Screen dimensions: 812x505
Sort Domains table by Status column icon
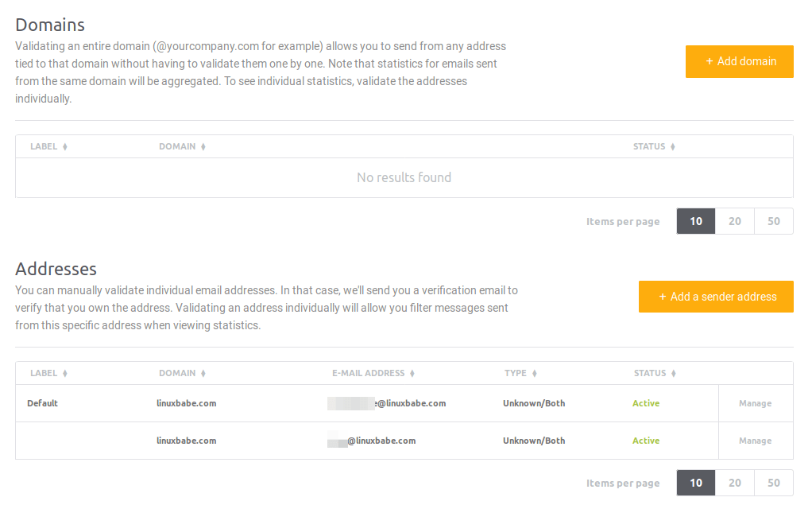(x=673, y=147)
